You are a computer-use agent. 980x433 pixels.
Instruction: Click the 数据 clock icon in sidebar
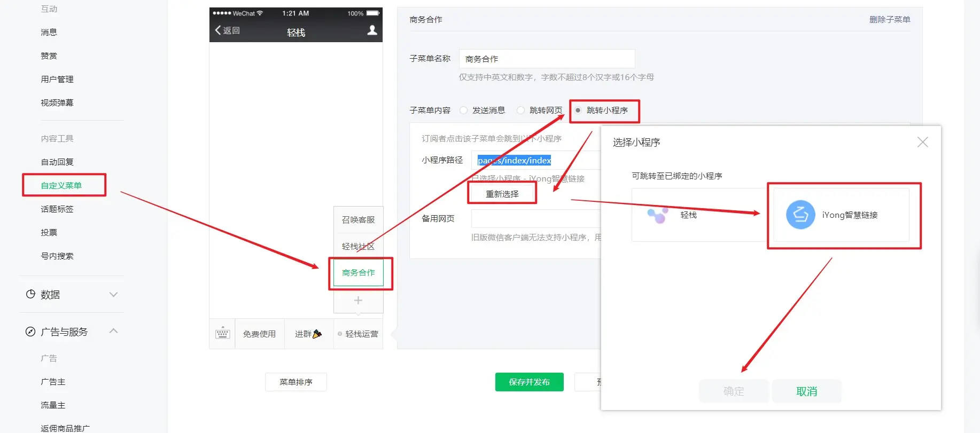30,294
